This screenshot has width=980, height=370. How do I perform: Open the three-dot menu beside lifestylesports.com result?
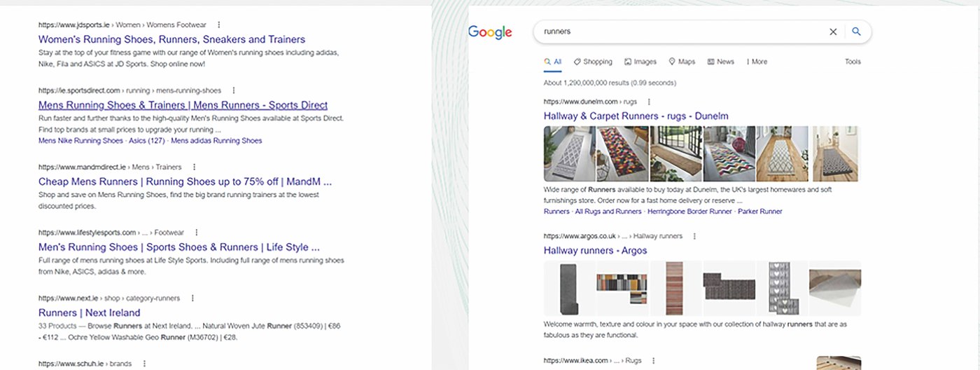point(197,233)
